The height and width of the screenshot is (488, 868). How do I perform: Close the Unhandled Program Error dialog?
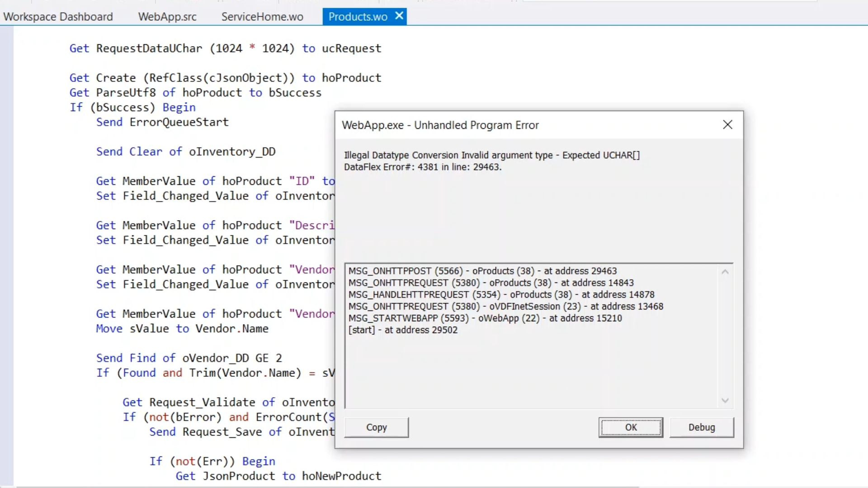pos(727,125)
